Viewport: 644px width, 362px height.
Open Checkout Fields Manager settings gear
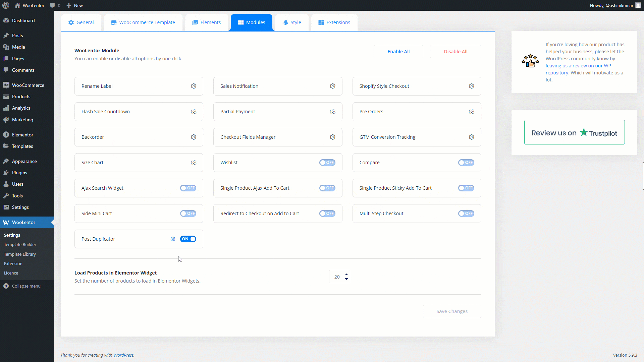332,137
